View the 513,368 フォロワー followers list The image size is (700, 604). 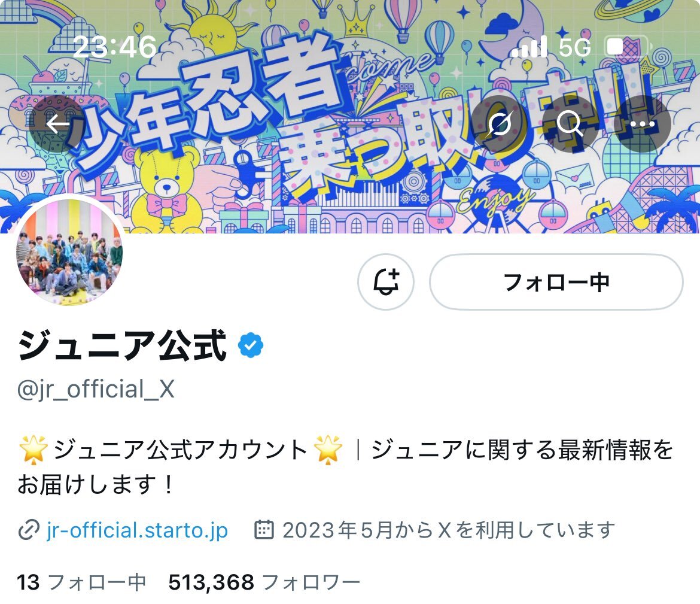click(x=264, y=582)
